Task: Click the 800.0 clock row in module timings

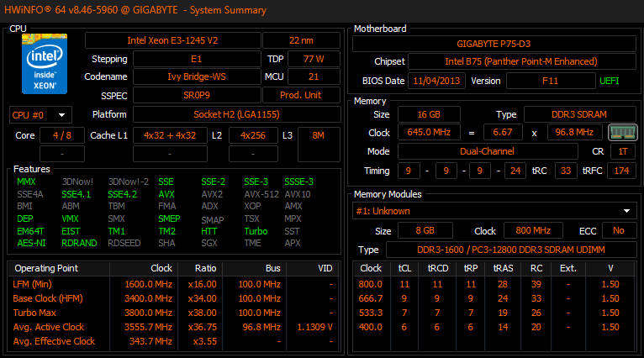Action: [494, 284]
